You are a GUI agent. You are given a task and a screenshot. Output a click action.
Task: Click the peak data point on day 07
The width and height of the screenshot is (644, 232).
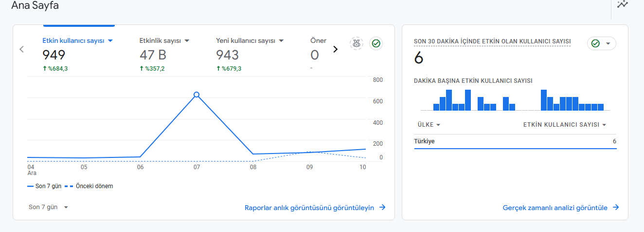tap(197, 95)
